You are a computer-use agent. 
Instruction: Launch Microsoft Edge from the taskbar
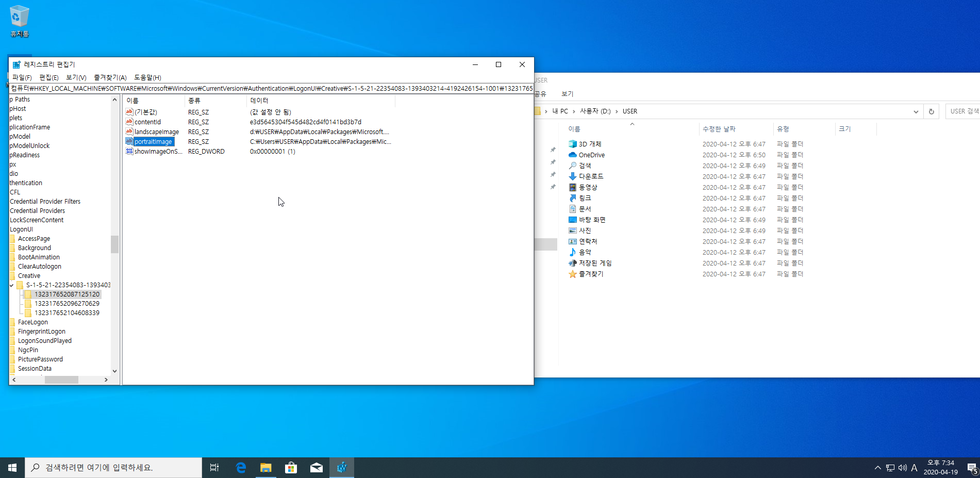click(240, 468)
